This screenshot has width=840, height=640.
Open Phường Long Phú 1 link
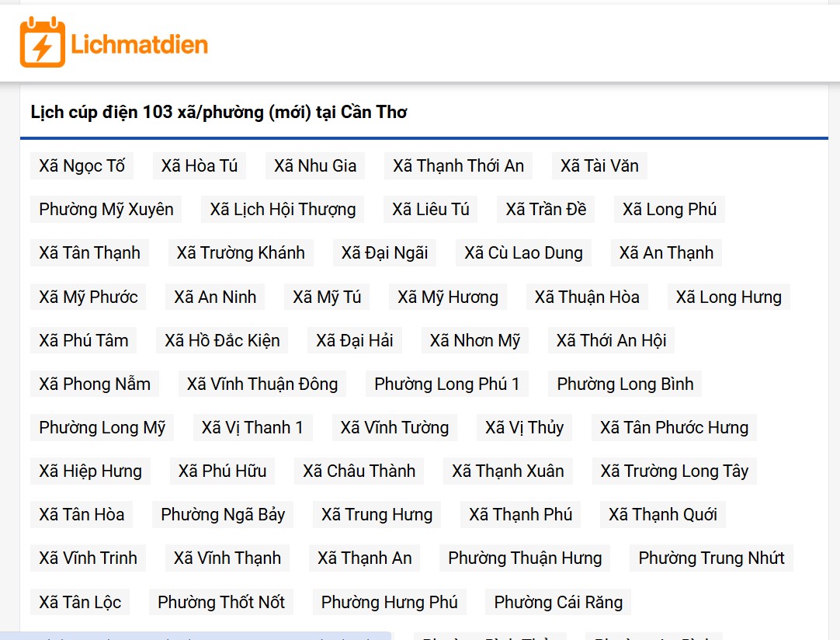tap(447, 384)
